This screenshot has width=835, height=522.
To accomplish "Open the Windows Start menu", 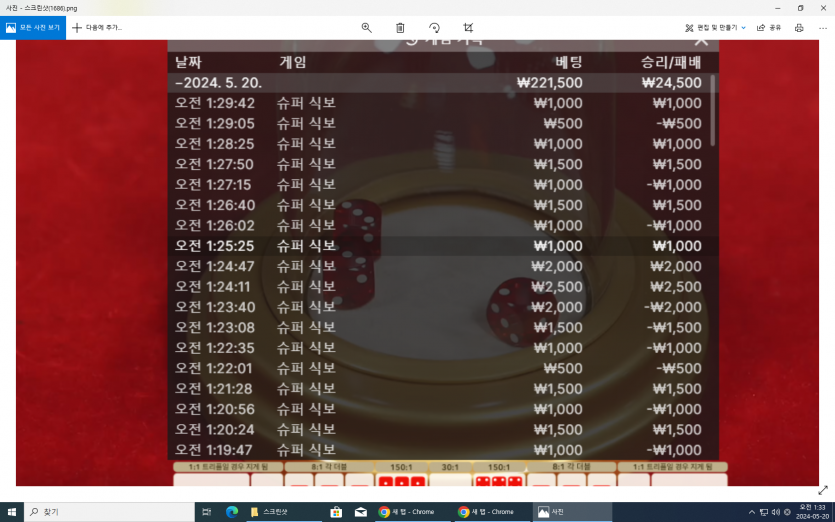I will coord(12,512).
